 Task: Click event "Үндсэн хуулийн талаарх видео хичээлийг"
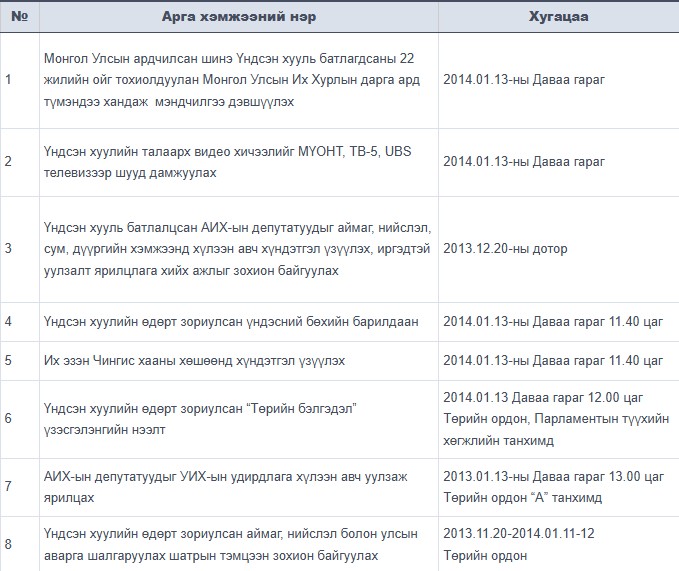pyautogui.click(x=169, y=151)
